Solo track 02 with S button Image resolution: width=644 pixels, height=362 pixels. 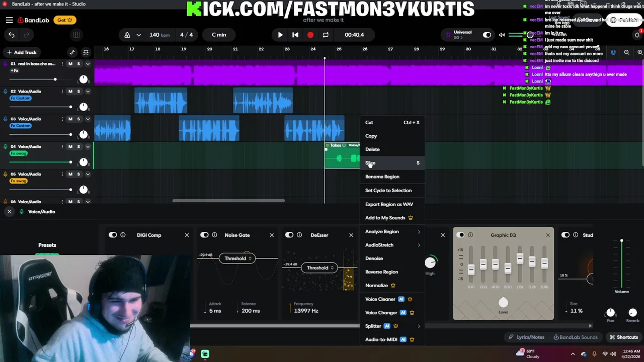point(78,92)
